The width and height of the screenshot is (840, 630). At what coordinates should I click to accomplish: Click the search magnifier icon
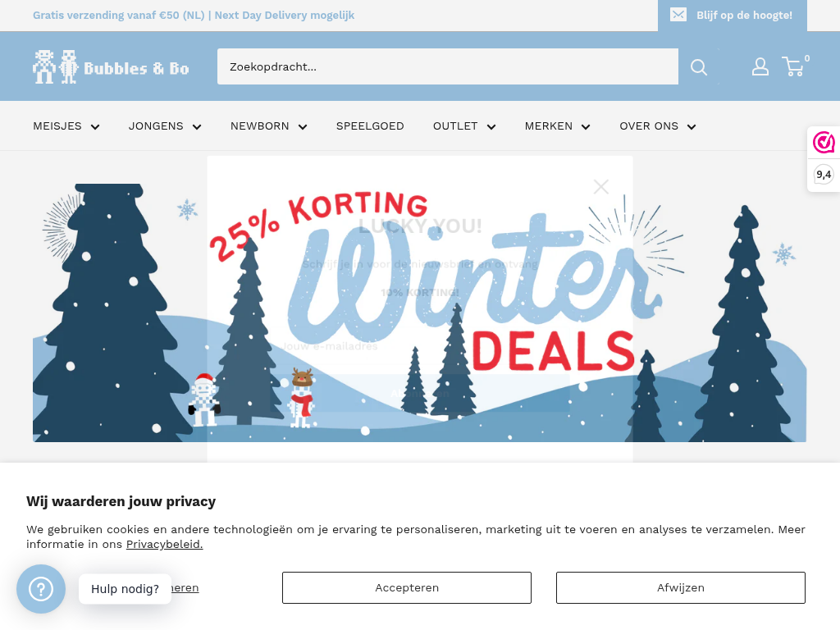click(699, 67)
